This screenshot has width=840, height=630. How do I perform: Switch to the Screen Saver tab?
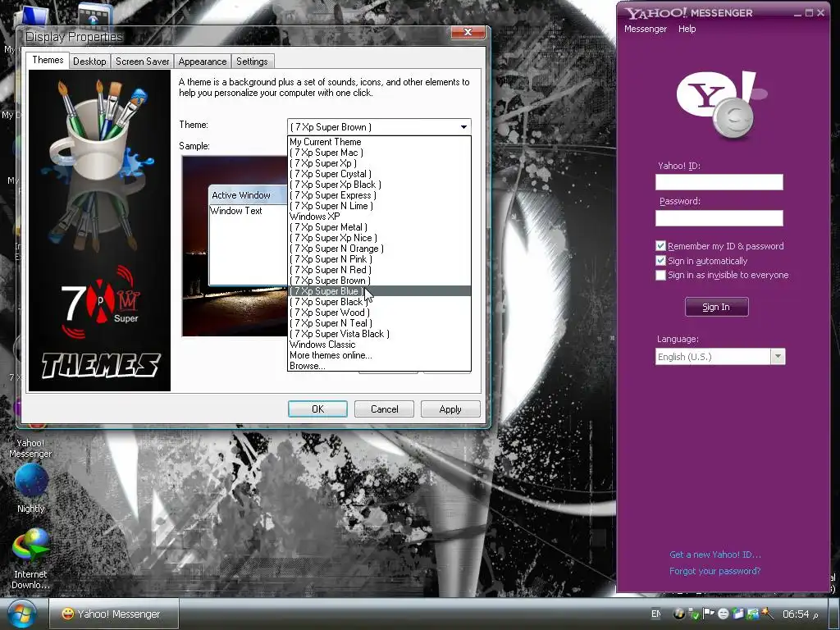pyautogui.click(x=142, y=61)
